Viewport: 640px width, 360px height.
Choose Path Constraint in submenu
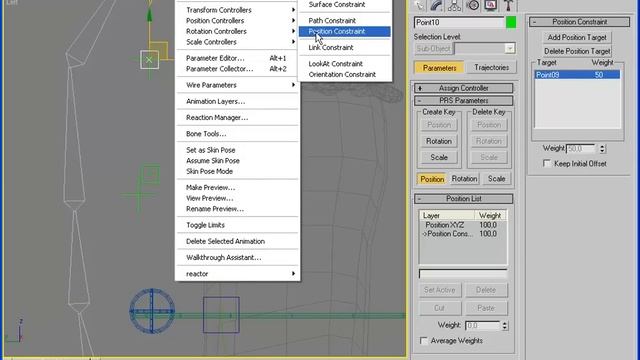point(344,20)
